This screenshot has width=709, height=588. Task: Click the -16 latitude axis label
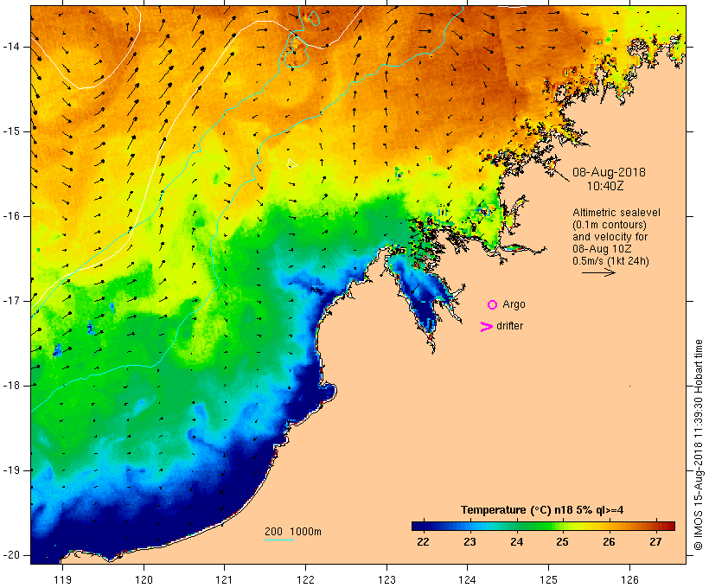11,216
